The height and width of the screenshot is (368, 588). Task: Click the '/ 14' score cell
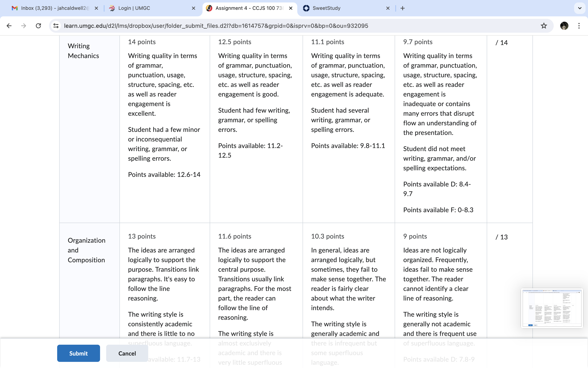pos(502,43)
